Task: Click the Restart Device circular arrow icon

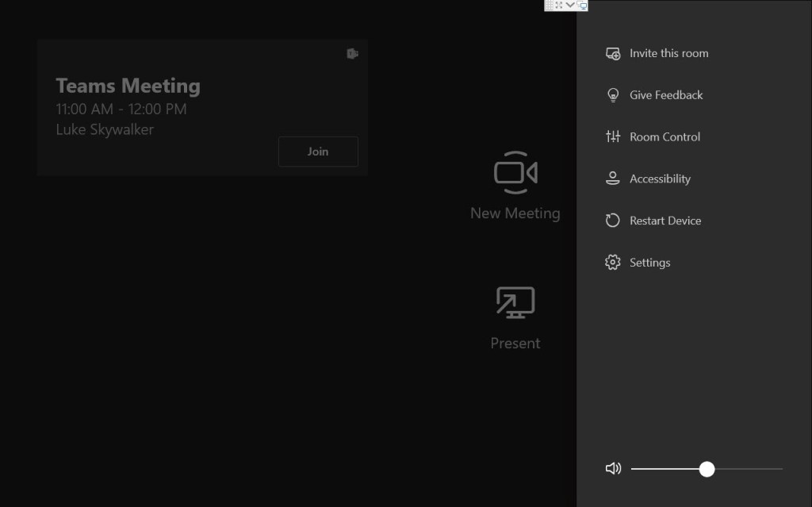Action: (x=612, y=220)
